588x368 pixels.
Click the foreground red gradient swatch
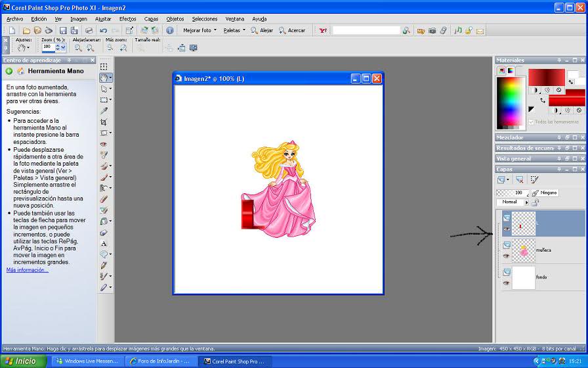pos(547,78)
